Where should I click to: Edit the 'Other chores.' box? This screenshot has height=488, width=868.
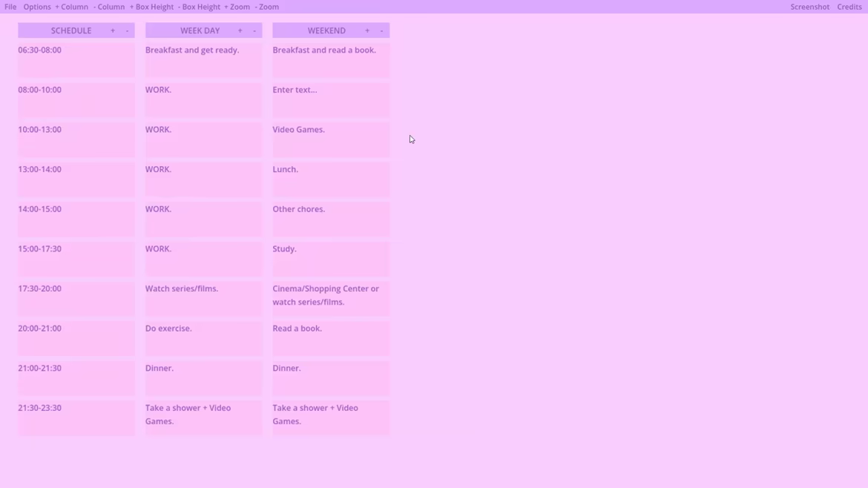331,220
